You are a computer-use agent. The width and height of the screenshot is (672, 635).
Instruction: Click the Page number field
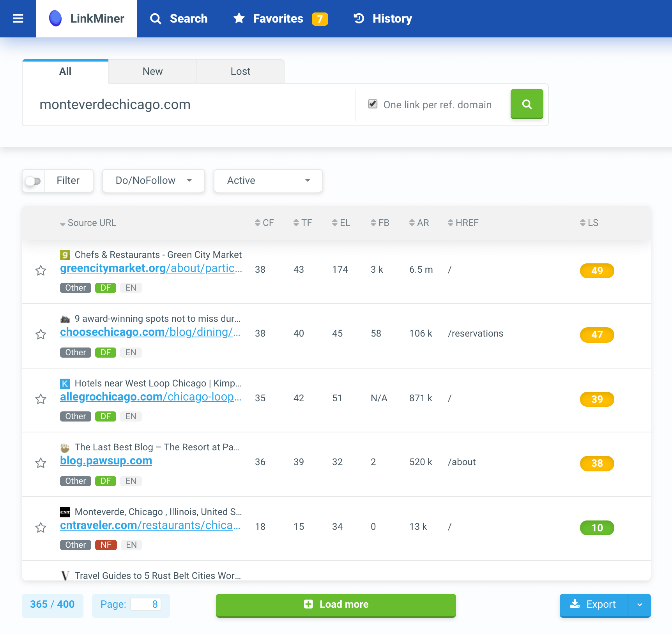(146, 605)
